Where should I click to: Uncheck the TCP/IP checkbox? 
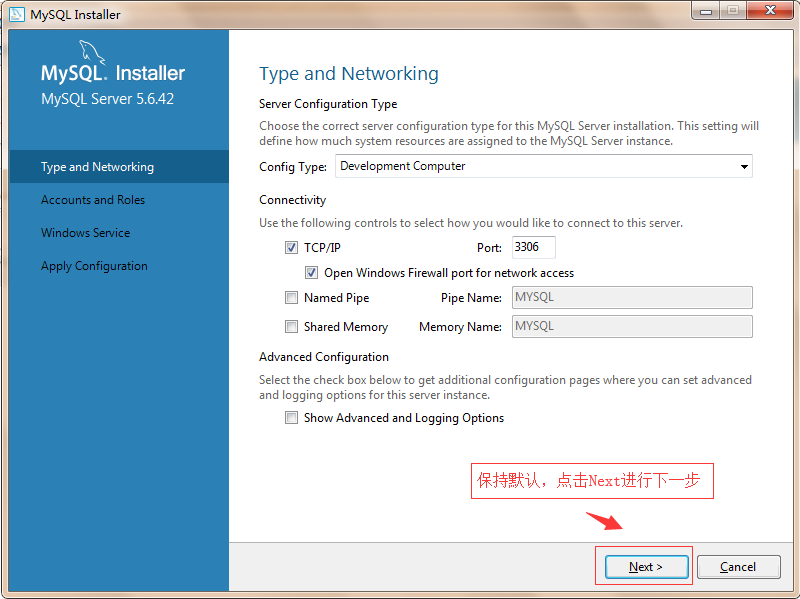pos(291,247)
